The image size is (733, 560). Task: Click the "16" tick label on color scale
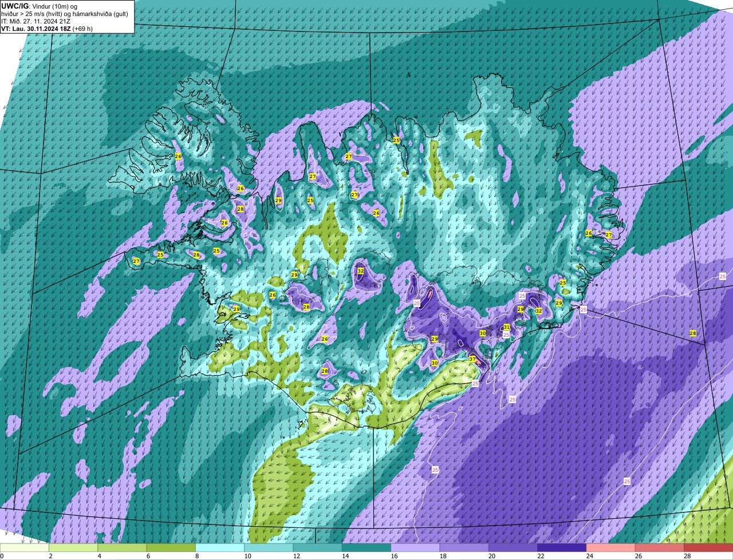coord(393,556)
